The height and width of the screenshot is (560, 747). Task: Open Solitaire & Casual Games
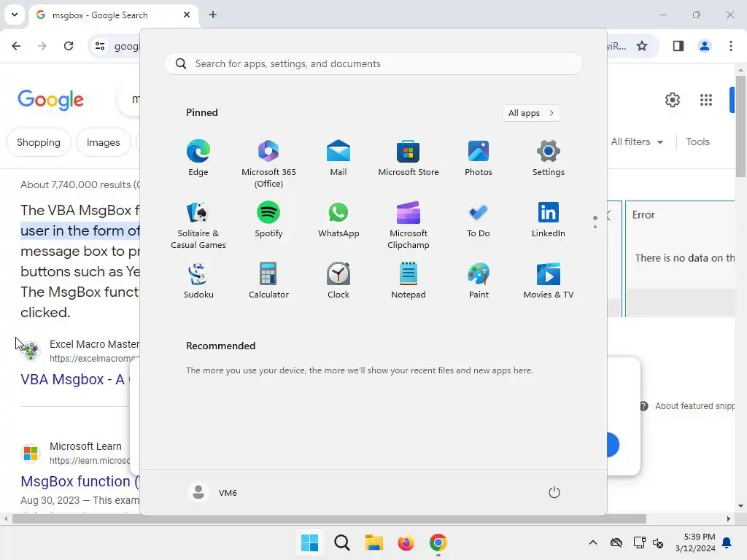[x=198, y=225]
